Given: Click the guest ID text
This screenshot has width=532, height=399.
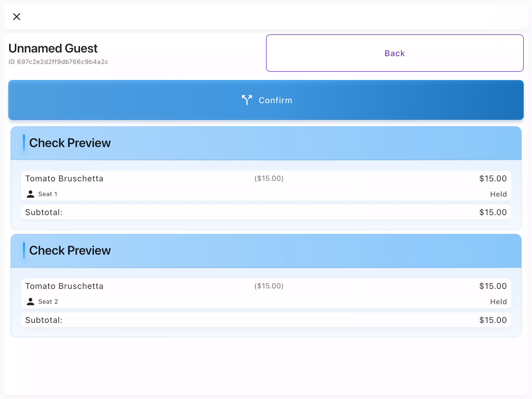Looking at the screenshot, I should tap(59, 62).
